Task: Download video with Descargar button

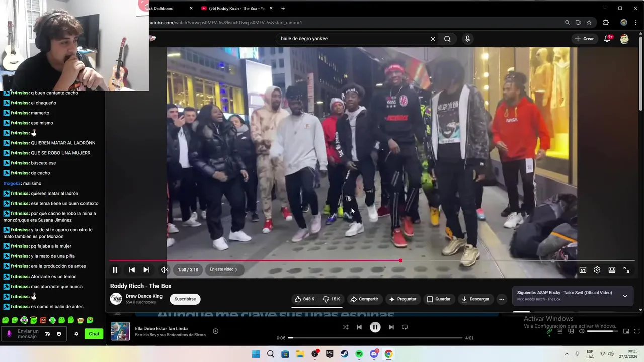Action: [x=475, y=299]
